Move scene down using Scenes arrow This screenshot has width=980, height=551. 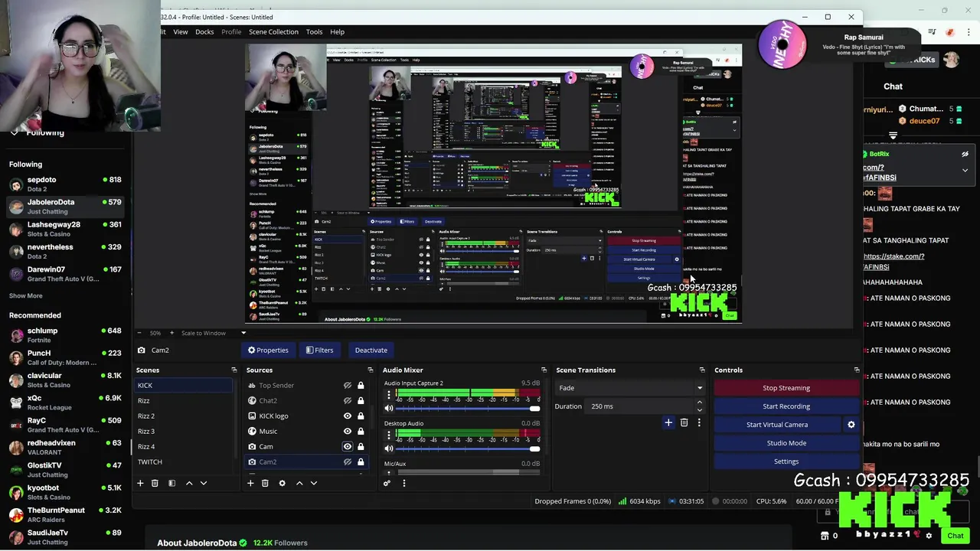(203, 483)
